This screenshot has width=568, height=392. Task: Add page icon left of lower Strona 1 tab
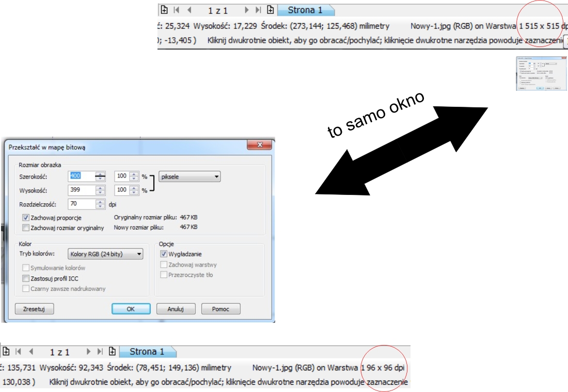[112, 352]
